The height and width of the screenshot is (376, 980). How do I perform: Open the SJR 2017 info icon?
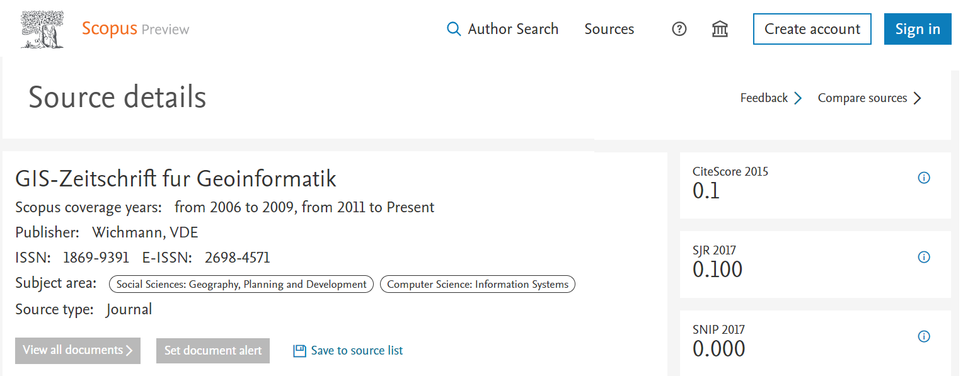[x=924, y=257]
